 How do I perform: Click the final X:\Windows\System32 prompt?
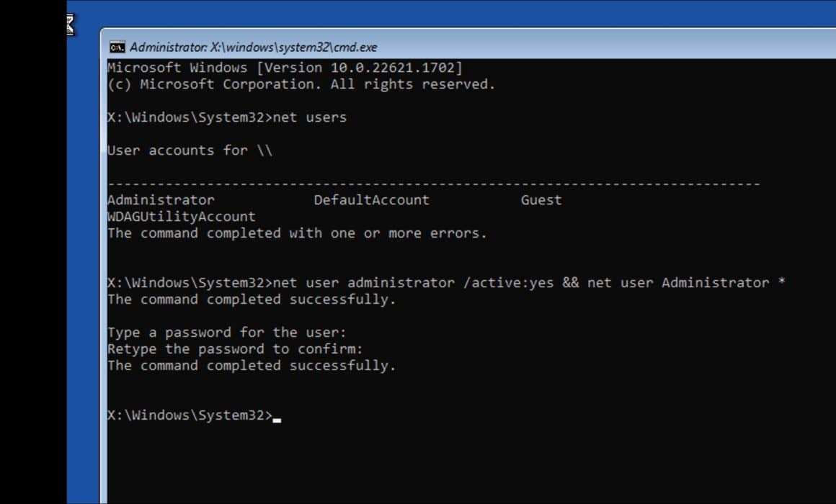(x=190, y=415)
